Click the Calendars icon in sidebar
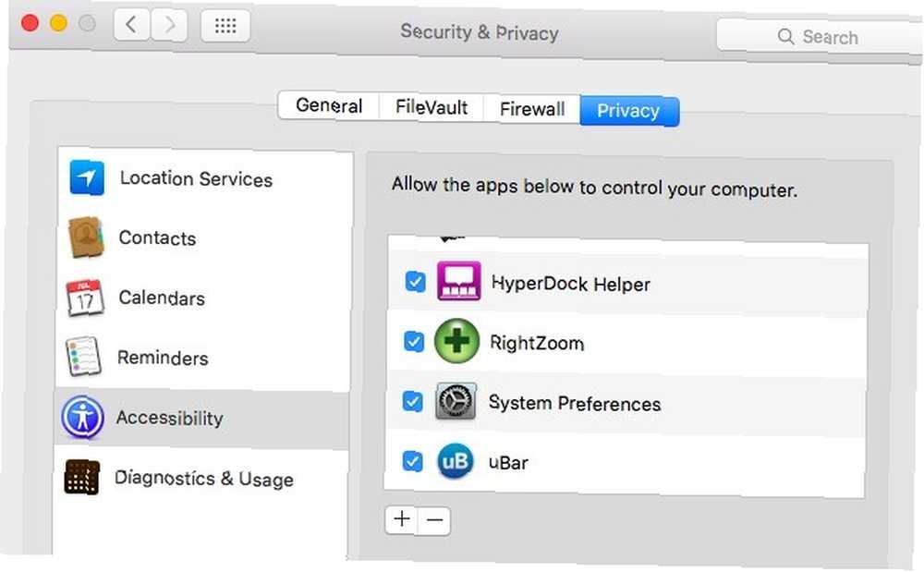 pyautogui.click(x=85, y=298)
